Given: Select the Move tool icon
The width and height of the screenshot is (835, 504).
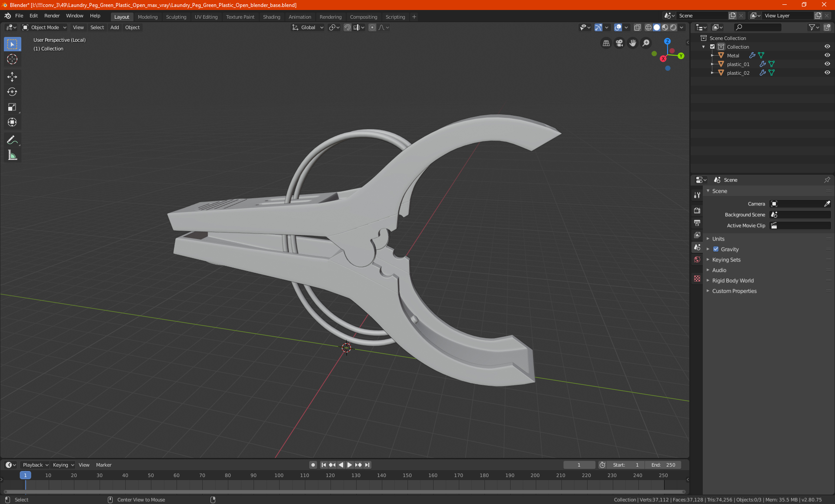Looking at the screenshot, I should coord(12,76).
